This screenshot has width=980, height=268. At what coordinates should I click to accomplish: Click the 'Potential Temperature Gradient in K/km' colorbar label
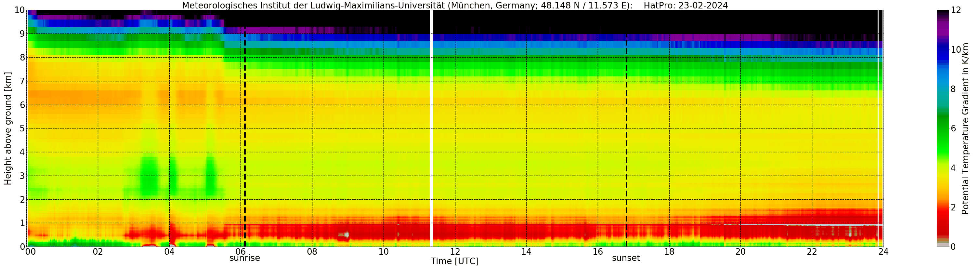tap(965, 128)
